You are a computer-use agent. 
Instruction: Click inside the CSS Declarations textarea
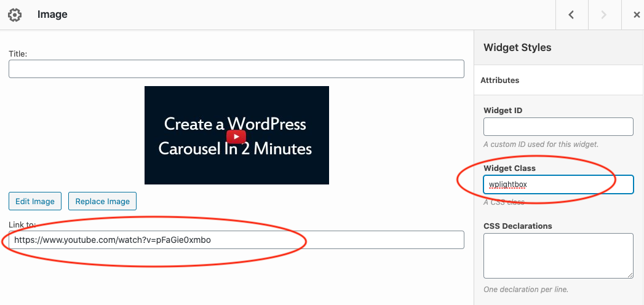click(x=558, y=255)
